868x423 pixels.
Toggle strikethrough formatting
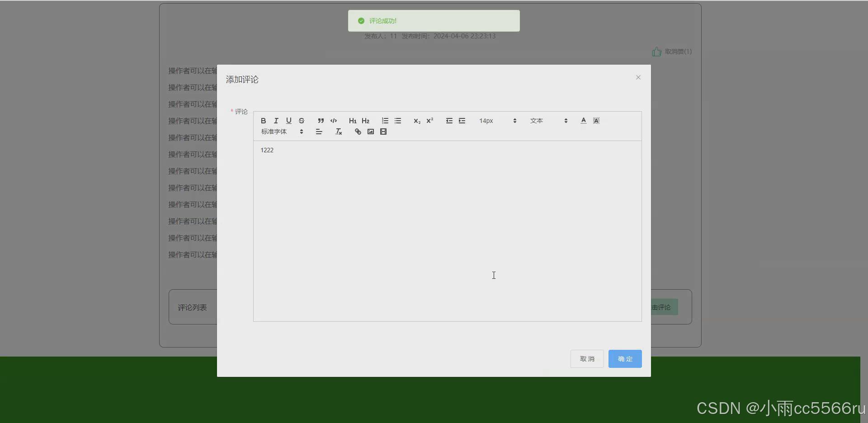coord(302,121)
